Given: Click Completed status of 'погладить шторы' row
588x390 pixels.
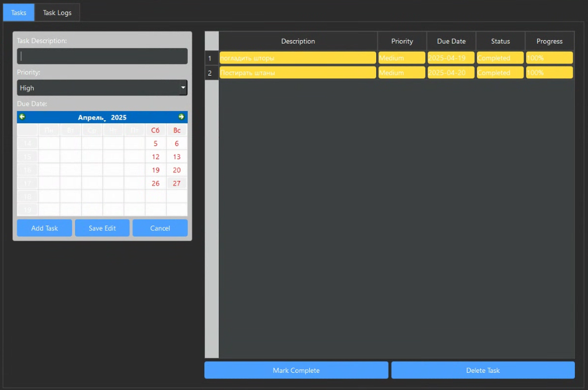Looking at the screenshot, I should coord(500,58).
